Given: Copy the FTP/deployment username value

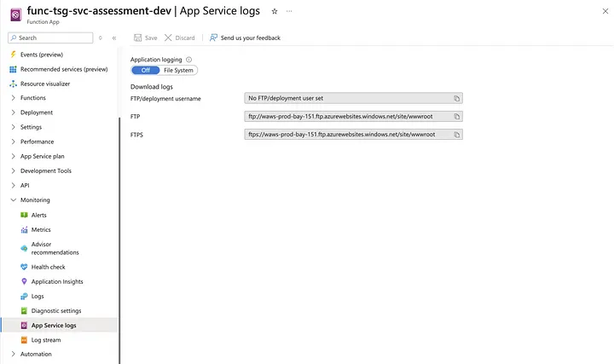Looking at the screenshot, I should click(456, 98).
